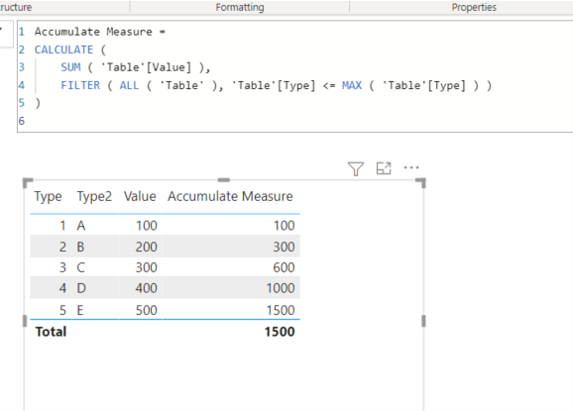Screen dimensions: 573x411
Task: Select cell with Type2 value B
Action: [x=81, y=247]
